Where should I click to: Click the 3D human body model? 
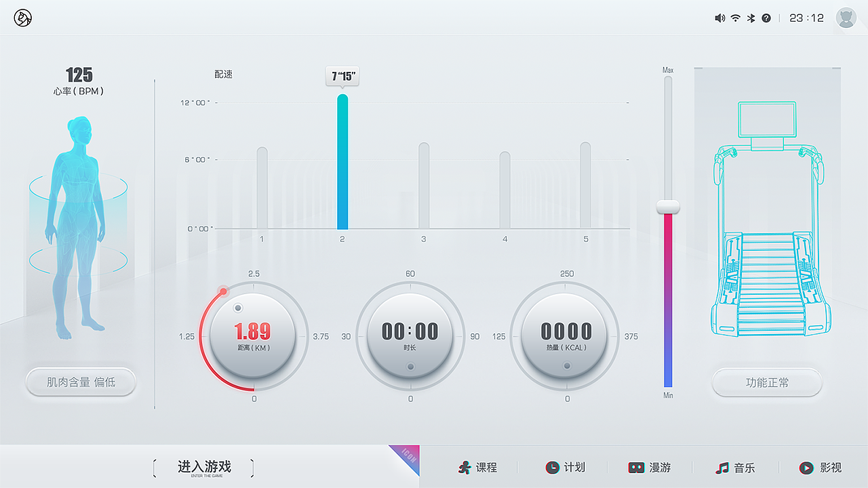tap(76, 228)
